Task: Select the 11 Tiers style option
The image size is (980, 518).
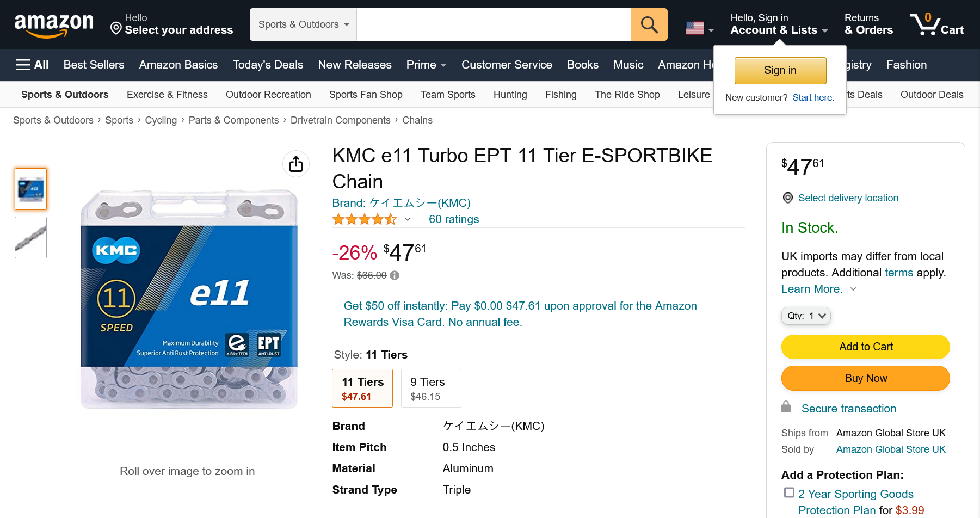Action: [x=362, y=388]
